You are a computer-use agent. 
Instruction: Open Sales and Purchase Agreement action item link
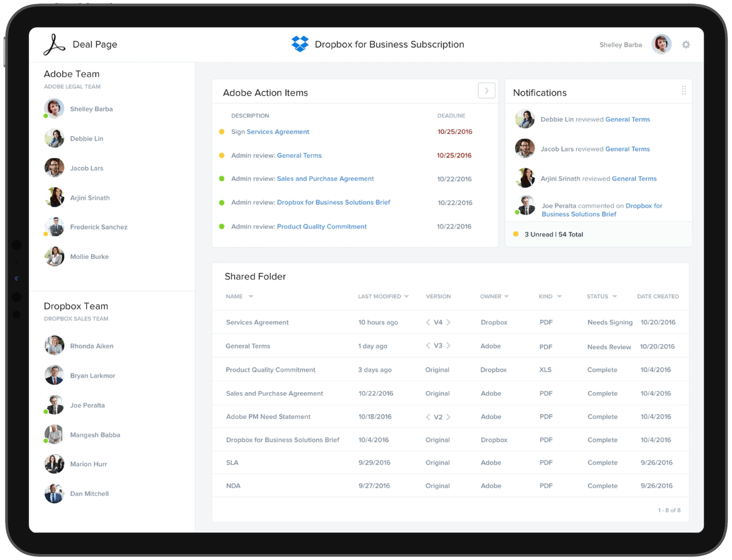325,179
